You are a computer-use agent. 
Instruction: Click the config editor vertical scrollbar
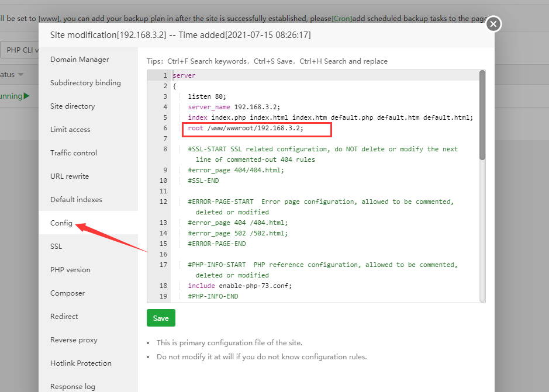coord(482,115)
